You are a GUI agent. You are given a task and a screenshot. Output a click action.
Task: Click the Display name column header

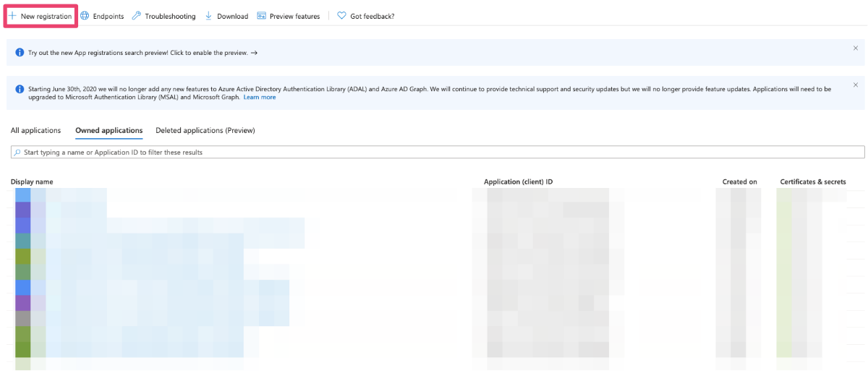32,181
